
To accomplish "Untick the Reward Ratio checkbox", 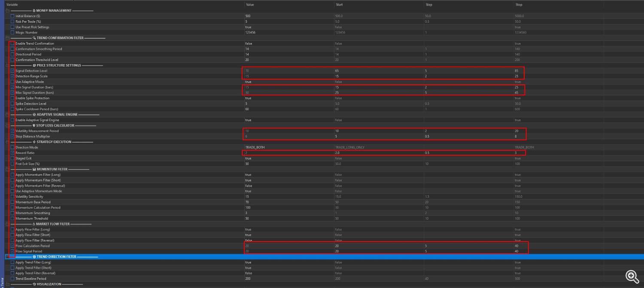I will 12,153.
